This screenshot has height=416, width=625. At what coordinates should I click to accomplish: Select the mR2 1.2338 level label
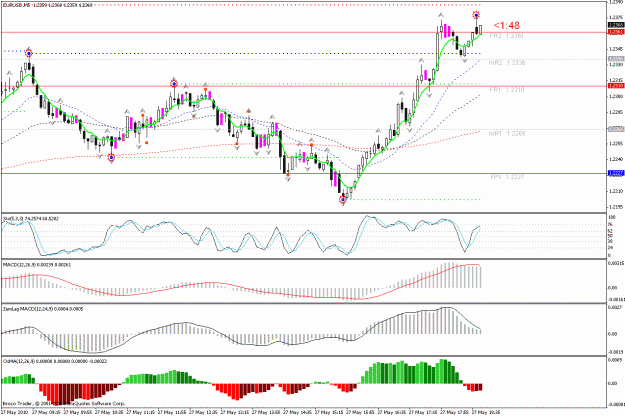coord(507,63)
